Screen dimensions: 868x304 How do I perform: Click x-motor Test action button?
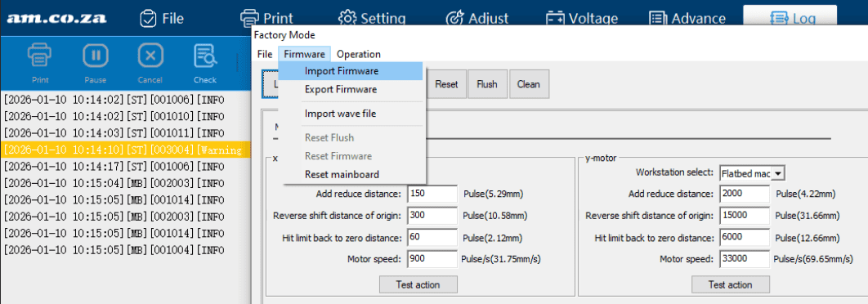418,284
